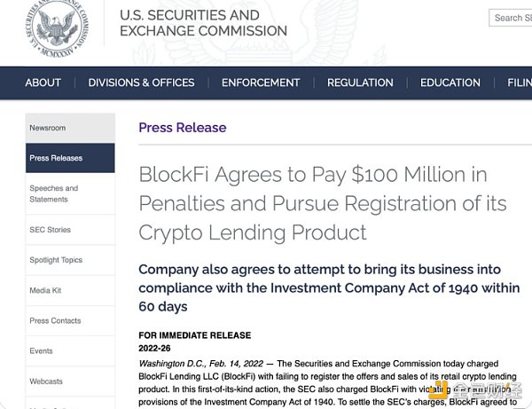
Task: Select the ENFORCEMENT navigation item
Action: [x=261, y=83]
